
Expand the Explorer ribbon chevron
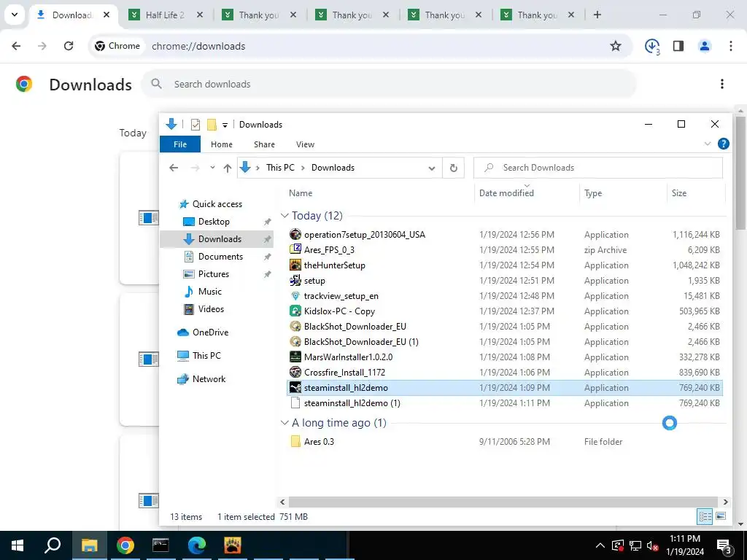[708, 144]
